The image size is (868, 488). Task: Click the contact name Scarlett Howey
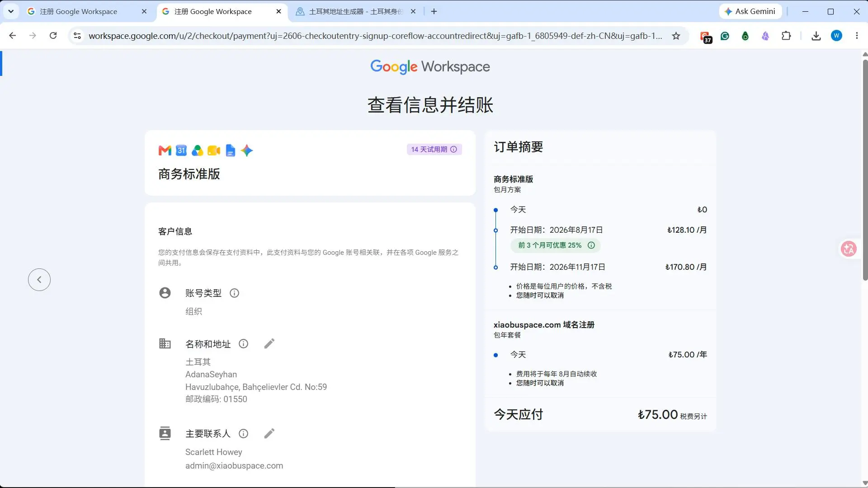click(x=214, y=452)
